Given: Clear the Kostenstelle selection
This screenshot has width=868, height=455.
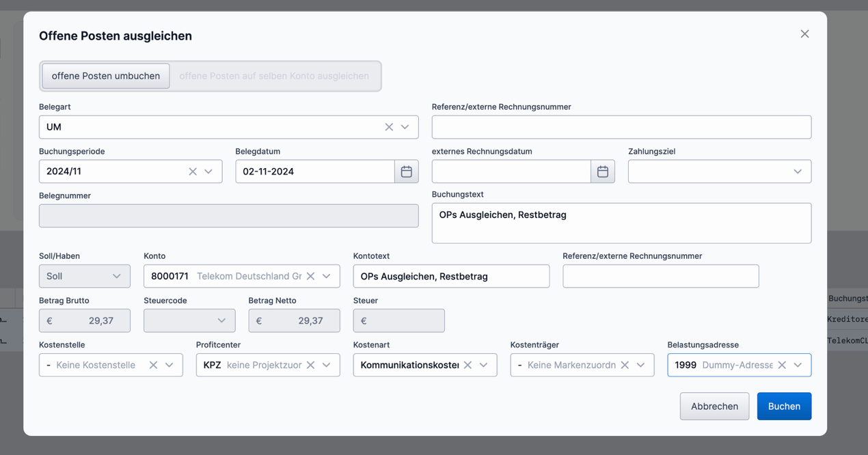Looking at the screenshot, I should point(152,365).
